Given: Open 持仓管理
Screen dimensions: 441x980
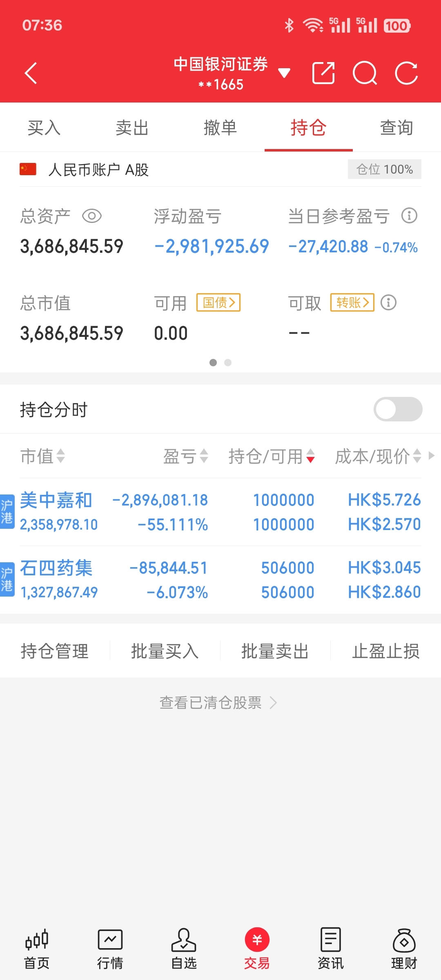Looking at the screenshot, I should [55, 651].
